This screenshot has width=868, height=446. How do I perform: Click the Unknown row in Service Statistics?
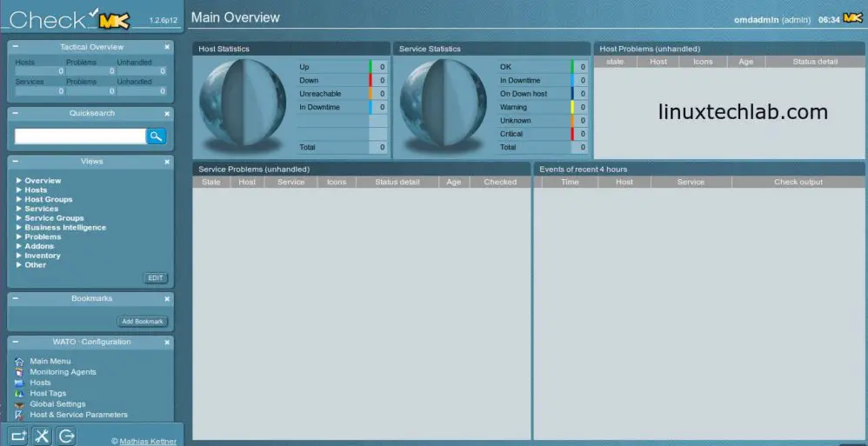(543, 121)
